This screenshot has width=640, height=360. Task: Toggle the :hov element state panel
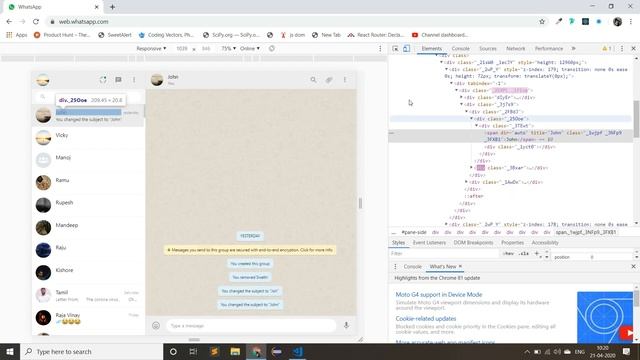click(x=508, y=253)
